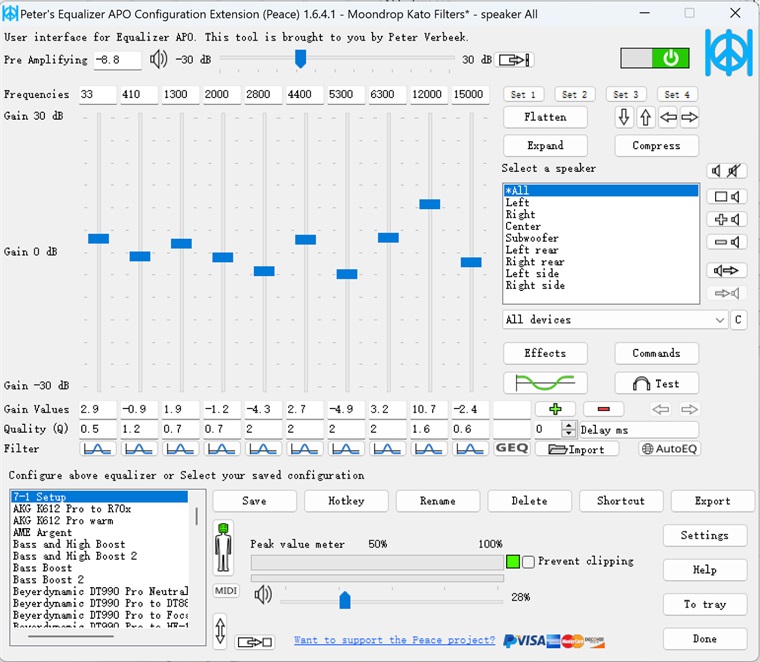Click the mute speaker icon button

(x=727, y=171)
